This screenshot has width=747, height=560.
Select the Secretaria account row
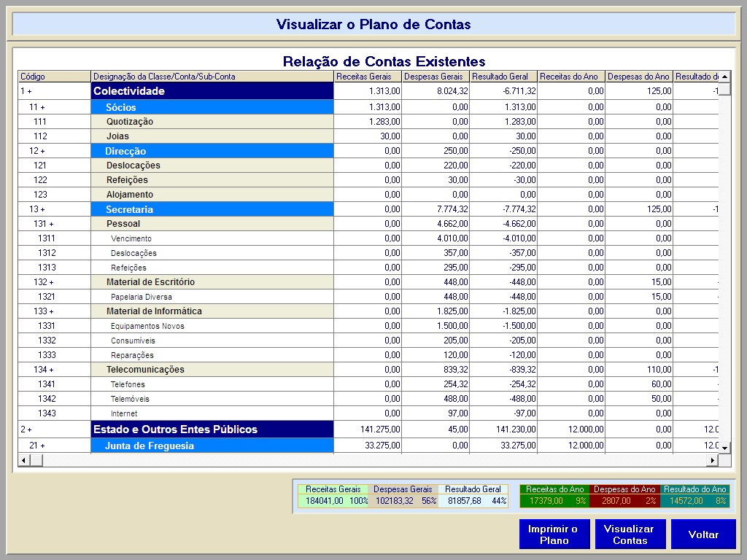pyautogui.click(x=212, y=209)
